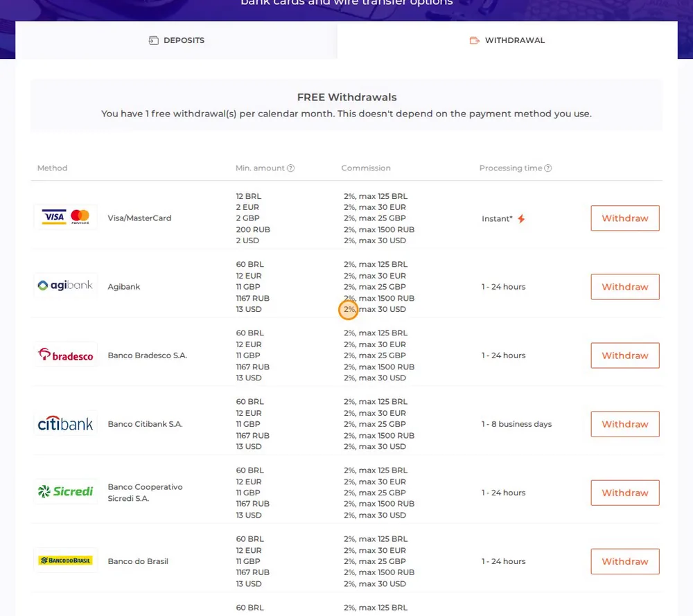The image size is (693, 616).
Task: Withdraw via Banco Bradesco S.A.
Action: click(625, 355)
